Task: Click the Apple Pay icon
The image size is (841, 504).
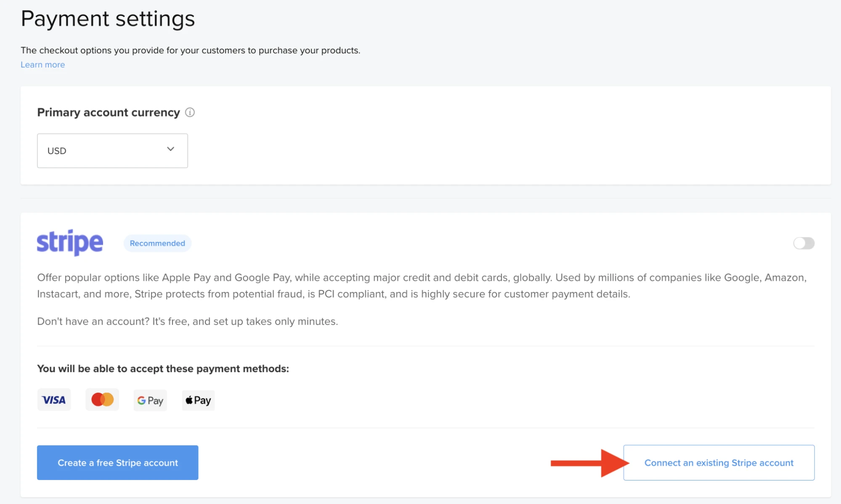Action: click(198, 400)
